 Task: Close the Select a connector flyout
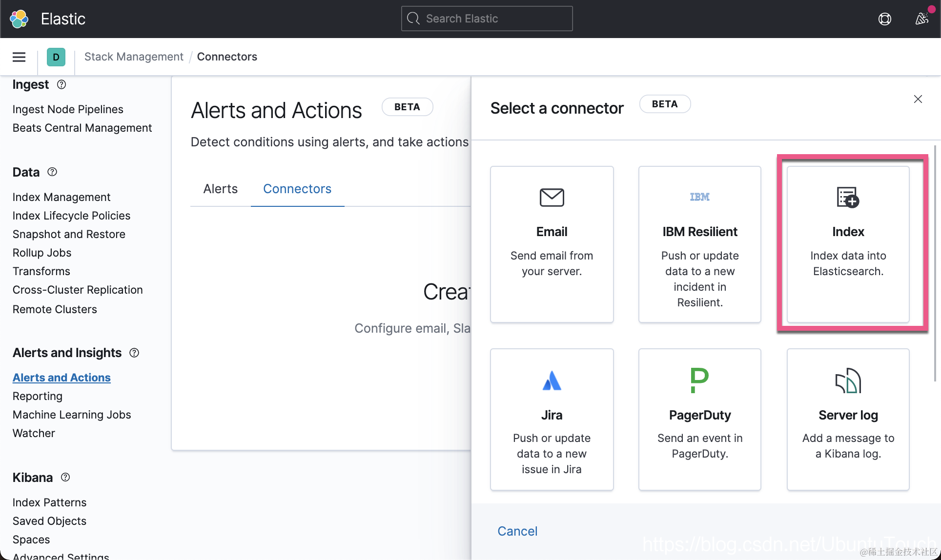(x=918, y=100)
